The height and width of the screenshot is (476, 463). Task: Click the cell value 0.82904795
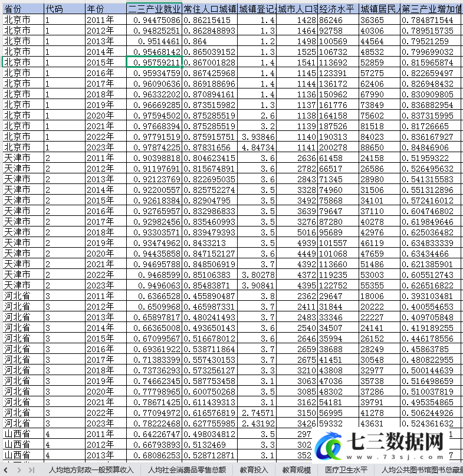[209, 201]
